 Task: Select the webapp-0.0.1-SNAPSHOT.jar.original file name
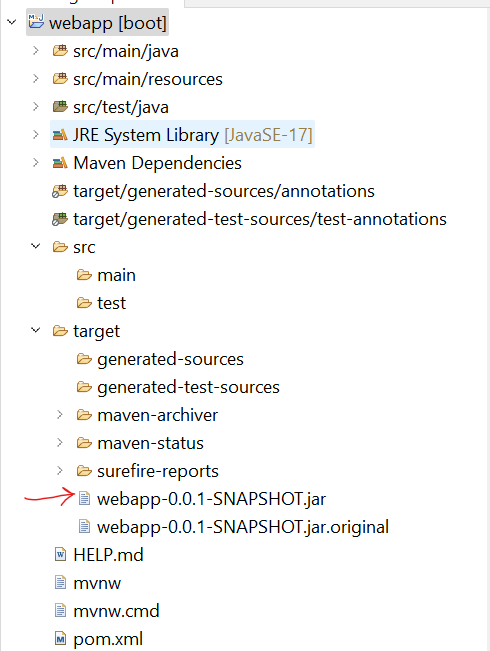[x=243, y=527]
